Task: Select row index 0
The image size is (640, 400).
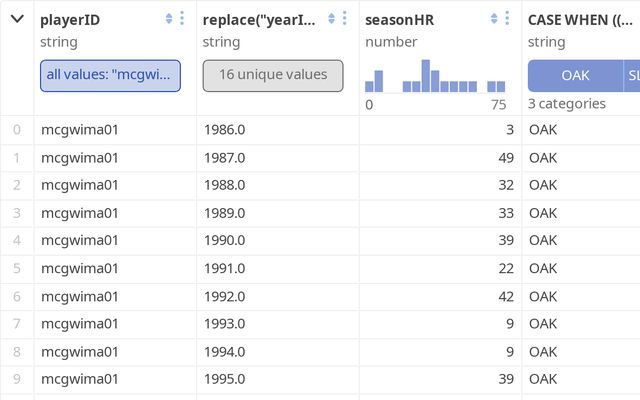Action: (16, 129)
